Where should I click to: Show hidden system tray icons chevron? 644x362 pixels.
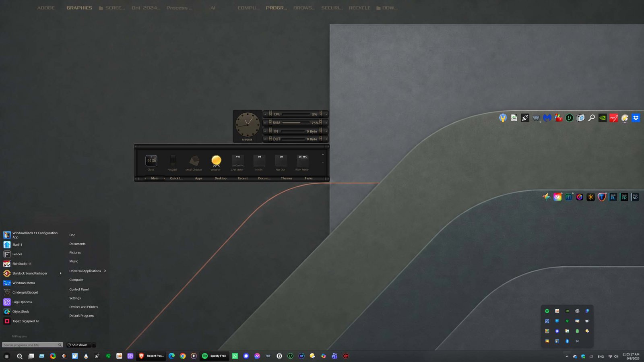(x=567, y=356)
